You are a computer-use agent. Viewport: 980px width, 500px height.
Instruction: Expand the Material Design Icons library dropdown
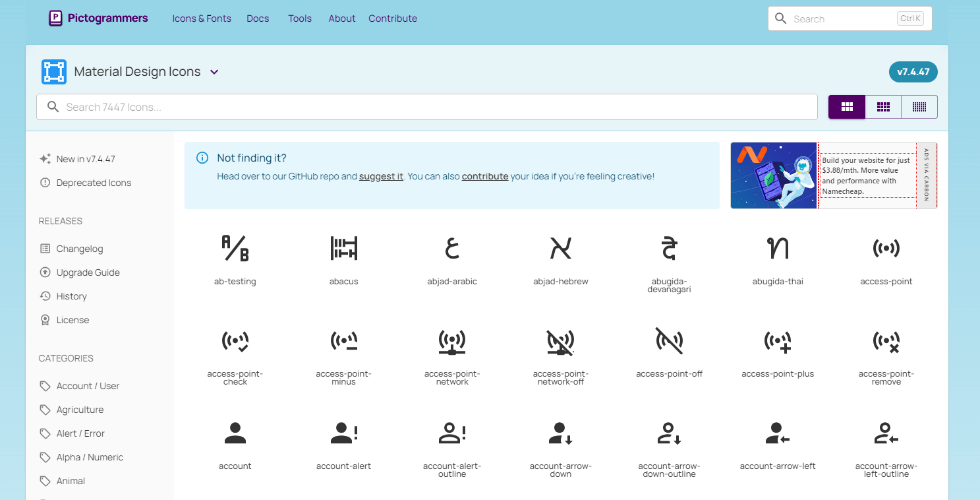(214, 72)
